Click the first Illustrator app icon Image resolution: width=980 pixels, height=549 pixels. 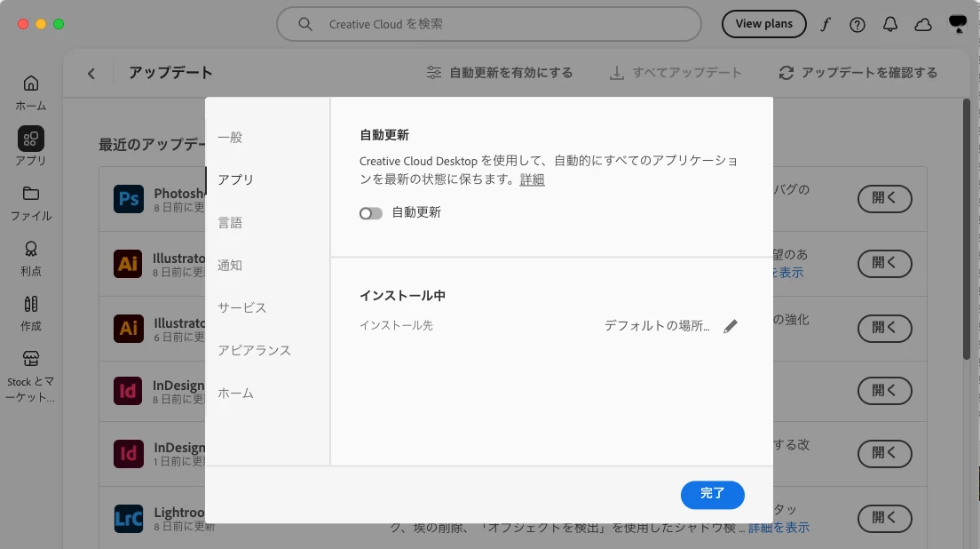[128, 263]
